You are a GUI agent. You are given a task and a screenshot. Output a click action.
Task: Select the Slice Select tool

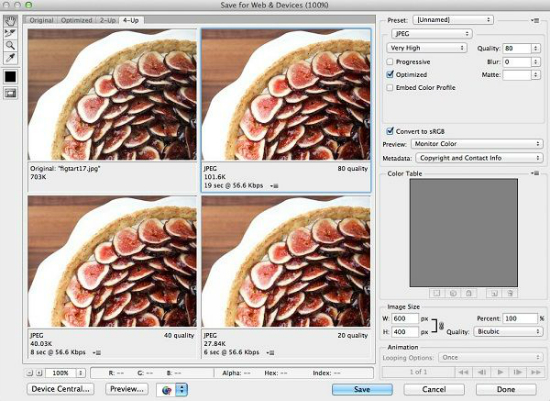[x=10, y=33]
